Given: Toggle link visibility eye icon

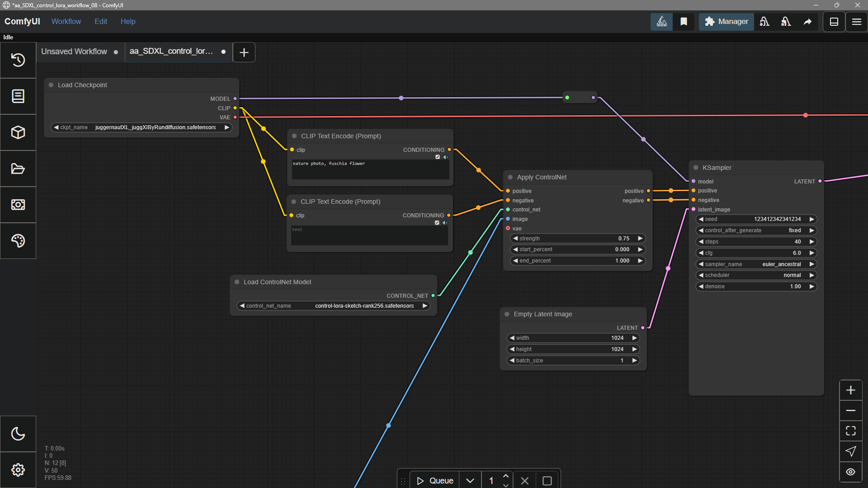Looking at the screenshot, I should [850, 472].
